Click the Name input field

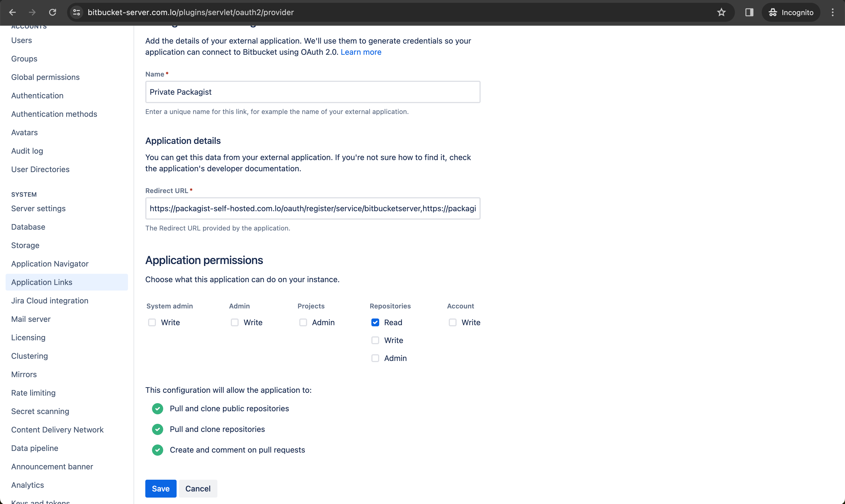point(312,92)
